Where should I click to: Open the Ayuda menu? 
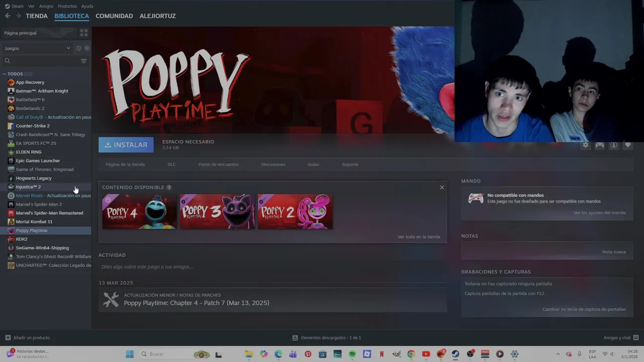(87, 6)
